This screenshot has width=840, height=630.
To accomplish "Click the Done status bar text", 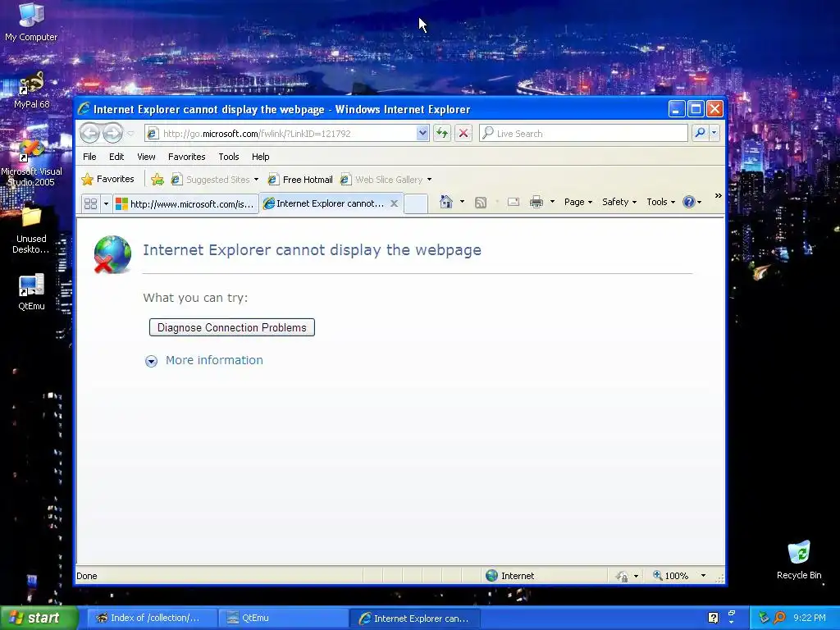I will coord(87,576).
